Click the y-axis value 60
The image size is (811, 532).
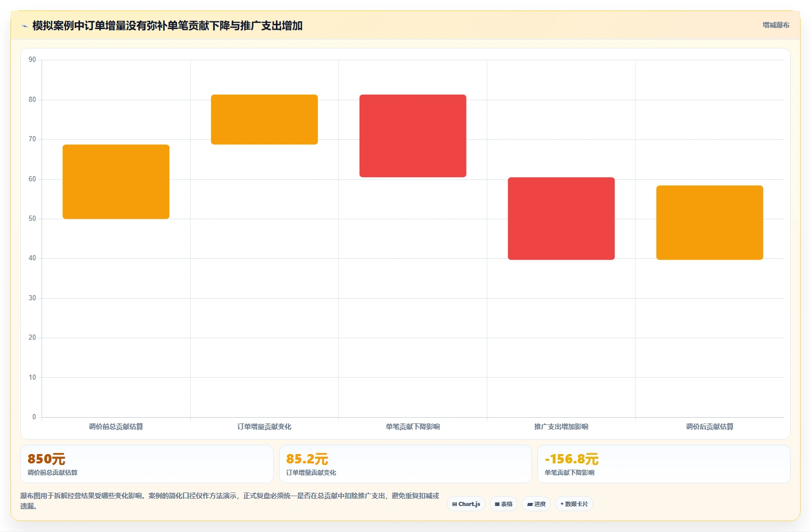tap(32, 179)
